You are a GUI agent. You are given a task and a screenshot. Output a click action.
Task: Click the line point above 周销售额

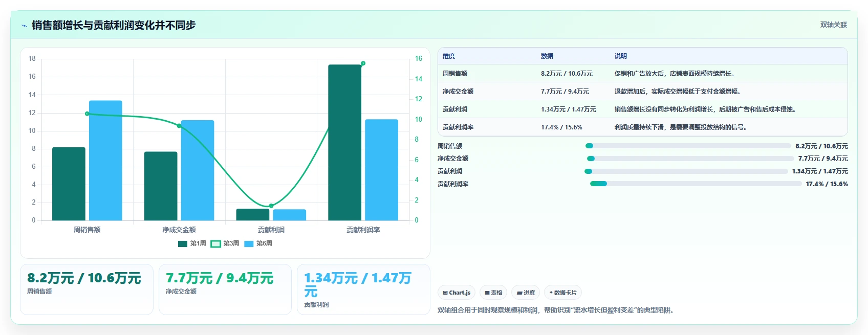(87, 114)
